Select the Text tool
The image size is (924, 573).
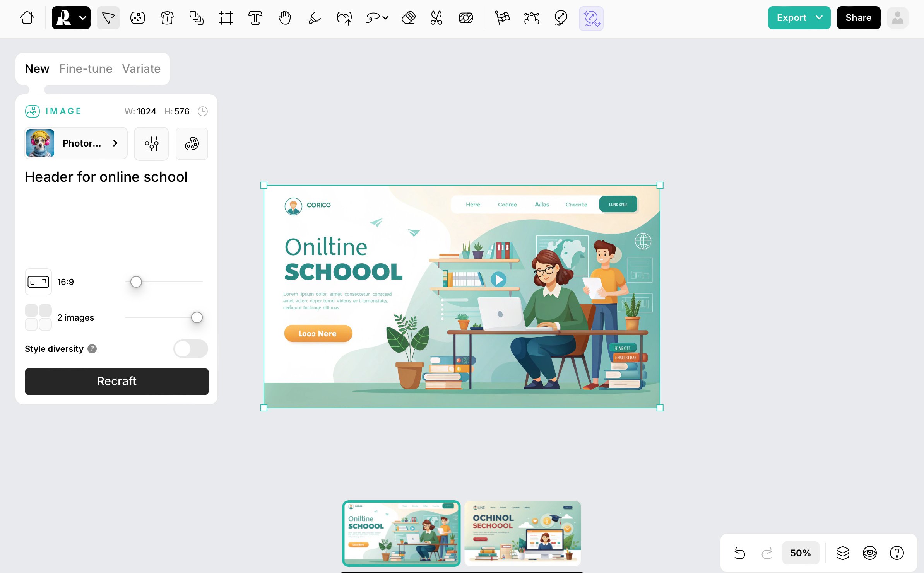[255, 18]
